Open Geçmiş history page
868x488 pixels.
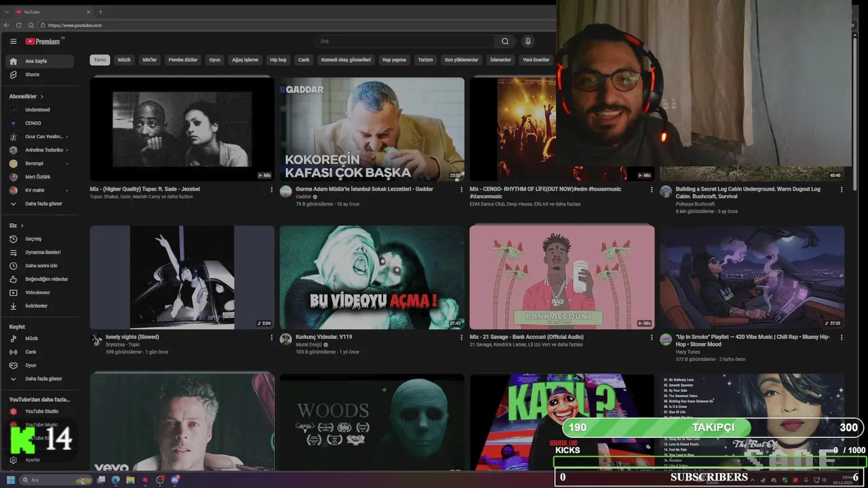(x=39, y=239)
